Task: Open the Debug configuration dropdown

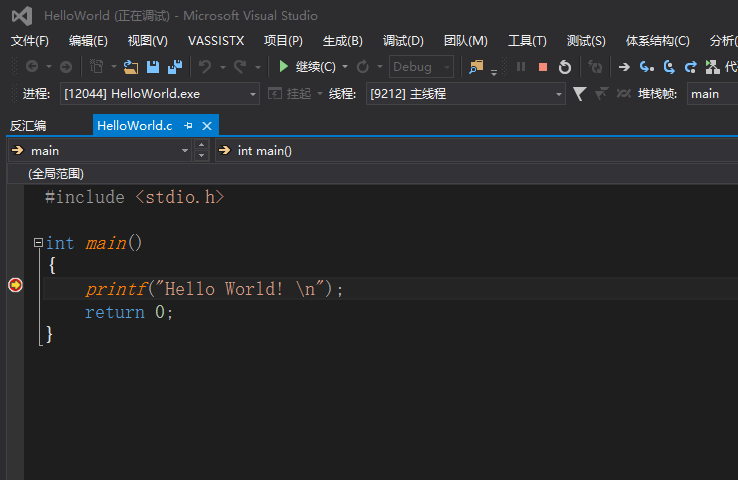Action: tap(421, 67)
